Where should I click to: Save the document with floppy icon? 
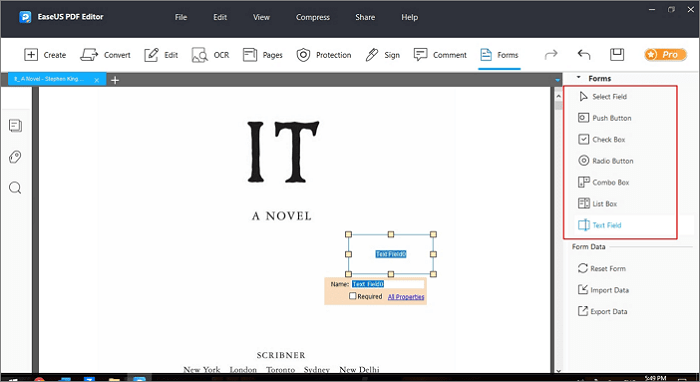617,54
